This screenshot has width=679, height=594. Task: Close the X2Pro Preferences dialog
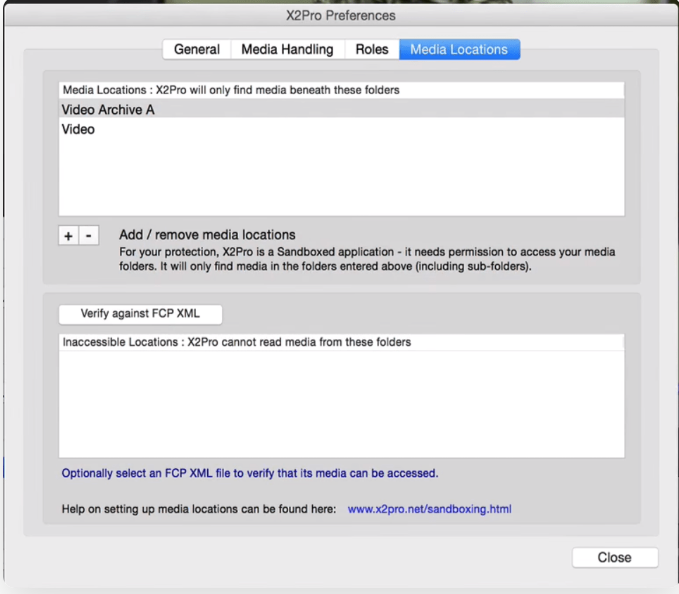pos(614,557)
